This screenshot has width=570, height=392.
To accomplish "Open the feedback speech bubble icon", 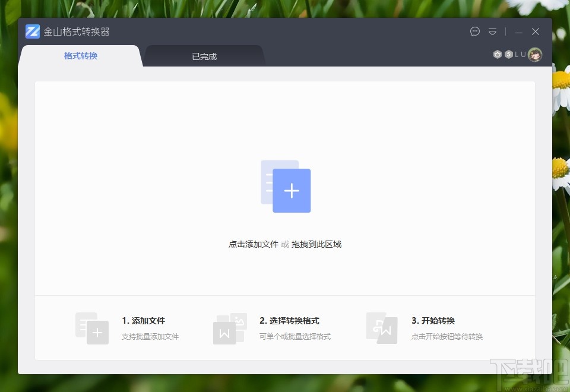I will [474, 31].
